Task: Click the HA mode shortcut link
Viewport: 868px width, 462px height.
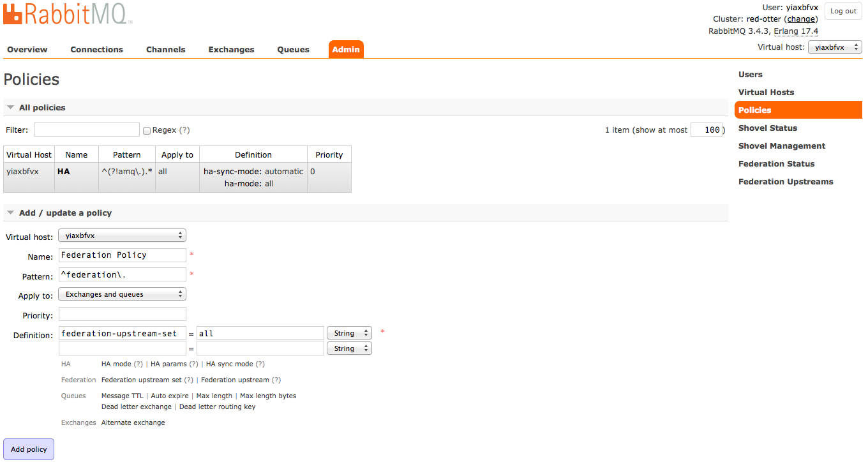Action: pyautogui.click(x=116, y=364)
